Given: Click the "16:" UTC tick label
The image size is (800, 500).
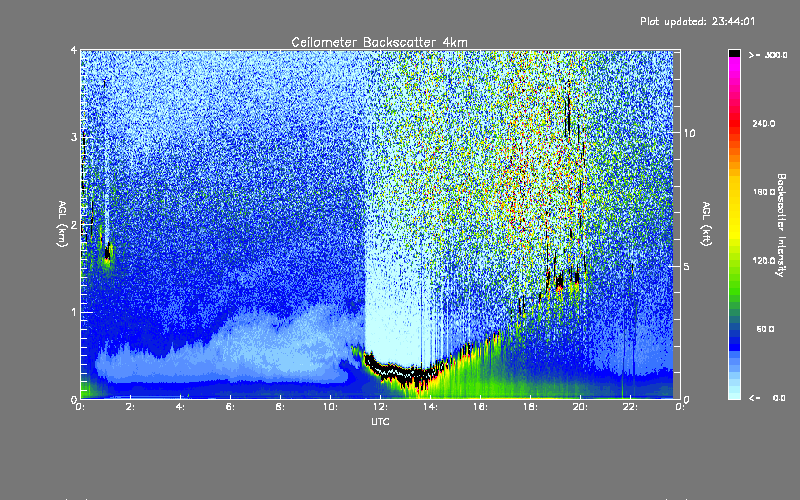Looking at the screenshot, I should [481, 407].
